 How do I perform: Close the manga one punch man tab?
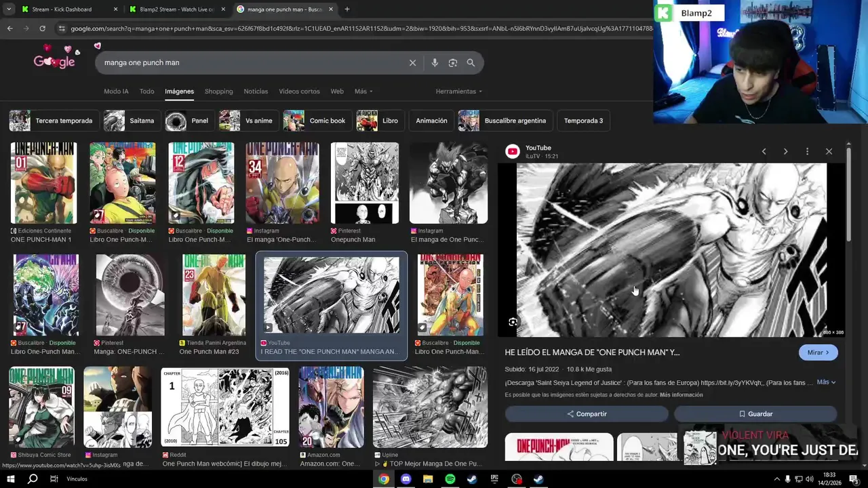(x=331, y=9)
